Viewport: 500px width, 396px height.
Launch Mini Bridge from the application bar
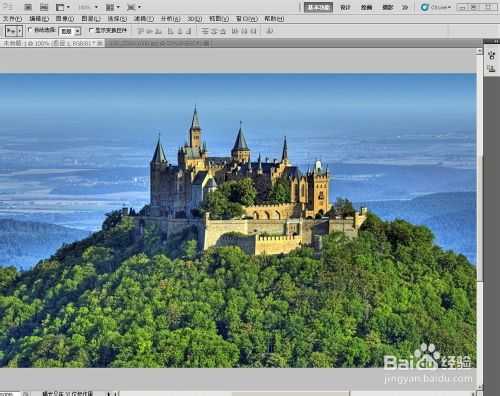click(x=44, y=7)
